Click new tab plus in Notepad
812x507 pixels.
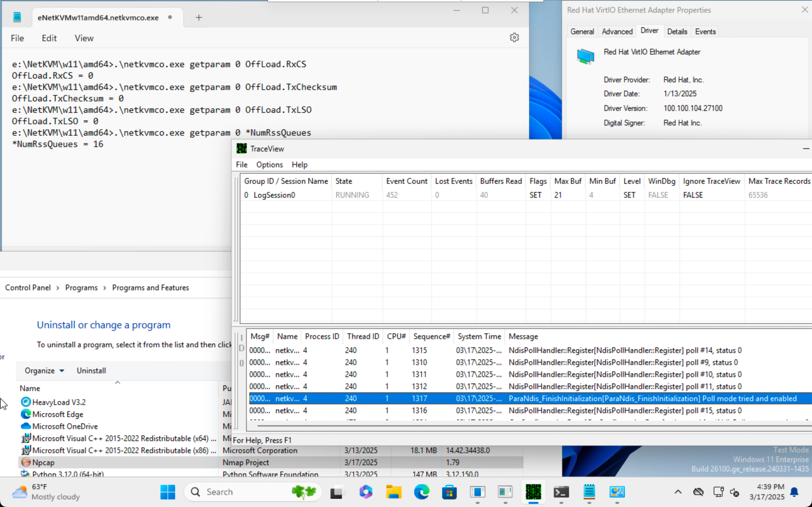coord(199,17)
